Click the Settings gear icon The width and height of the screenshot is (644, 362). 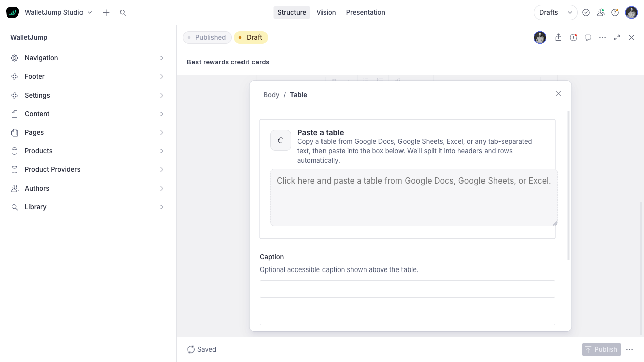click(15, 95)
